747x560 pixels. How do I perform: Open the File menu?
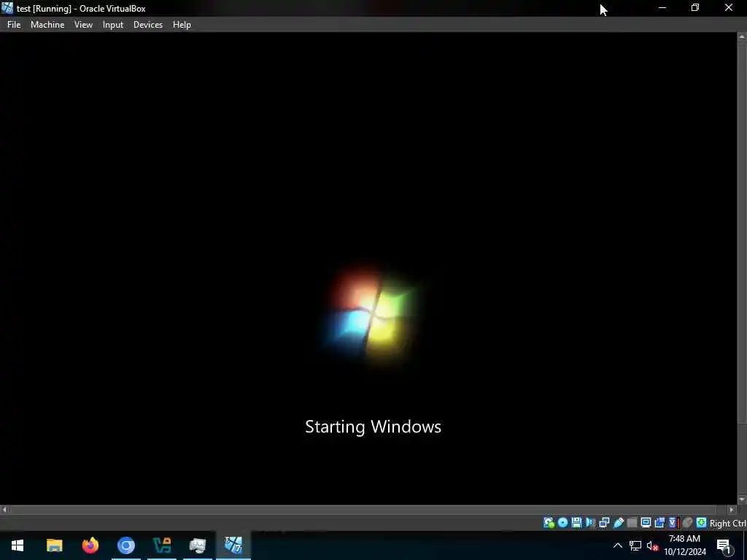(14, 25)
